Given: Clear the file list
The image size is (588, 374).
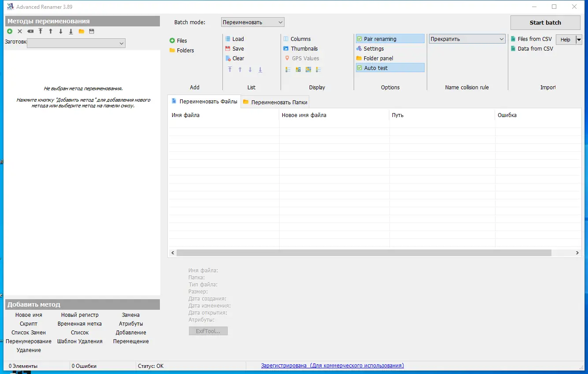Looking at the screenshot, I should [x=234, y=58].
